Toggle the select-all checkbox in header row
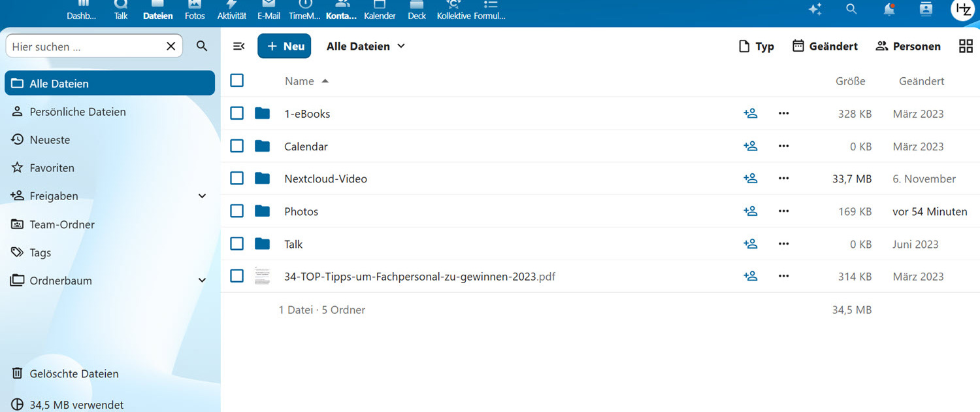The width and height of the screenshot is (980, 412). point(237,80)
